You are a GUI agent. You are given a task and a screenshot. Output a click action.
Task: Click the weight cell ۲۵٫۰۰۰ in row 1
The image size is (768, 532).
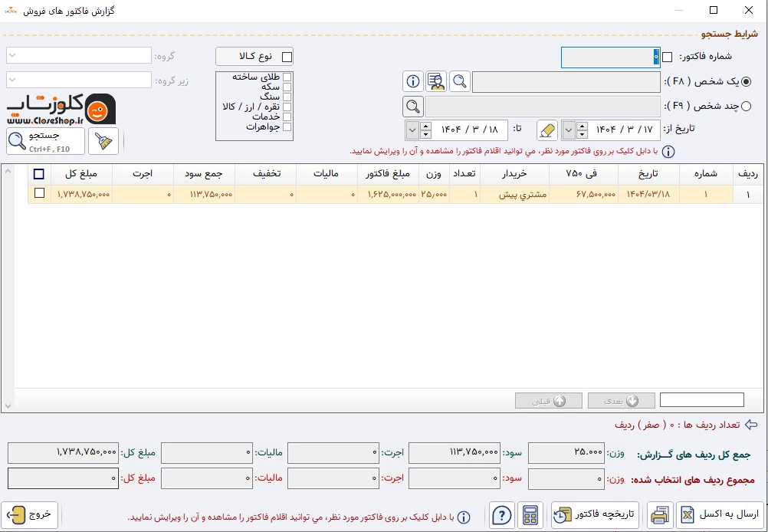(434, 195)
